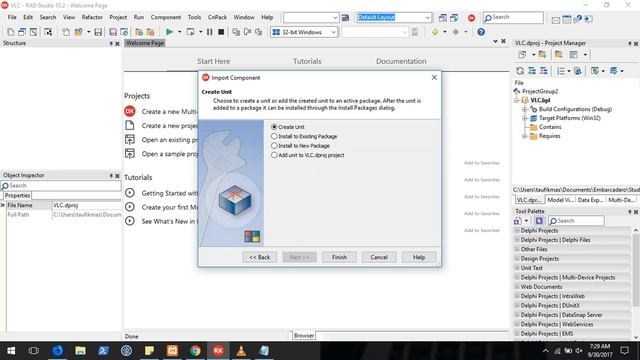Open the File menu

click(12, 17)
